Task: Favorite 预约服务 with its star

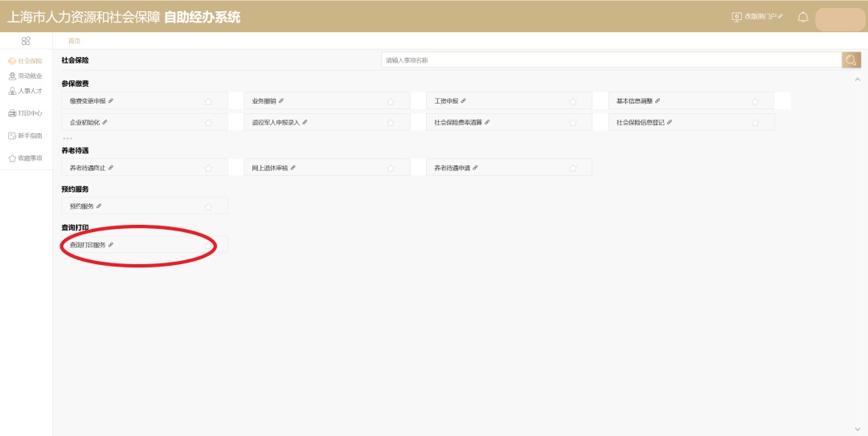Action: click(208, 207)
